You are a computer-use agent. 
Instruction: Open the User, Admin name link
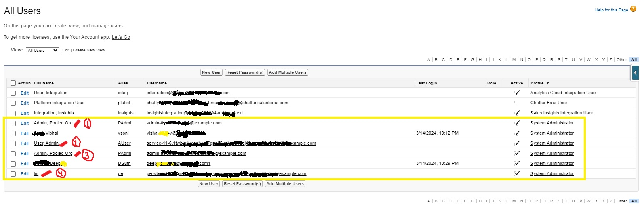(x=46, y=143)
